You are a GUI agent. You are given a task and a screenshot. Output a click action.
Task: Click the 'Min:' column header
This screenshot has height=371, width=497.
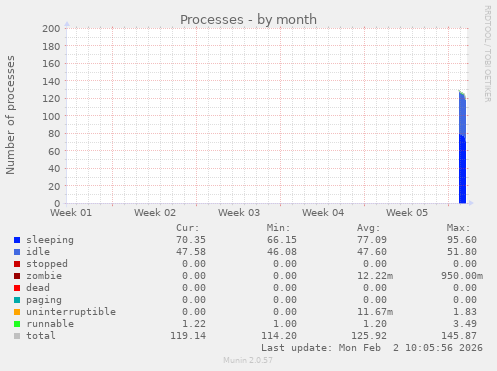[278, 228]
